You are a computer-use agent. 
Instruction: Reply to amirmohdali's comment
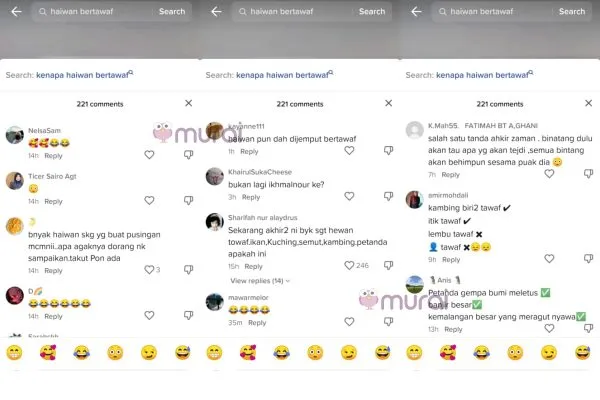point(451,260)
